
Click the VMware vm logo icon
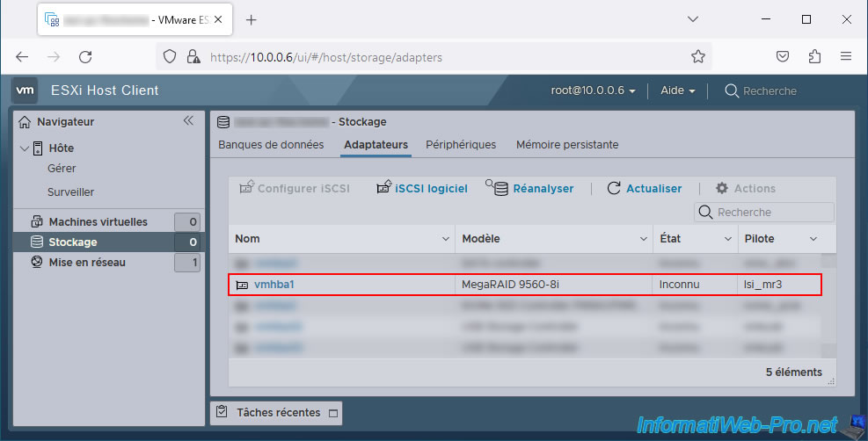click(25, 90)
